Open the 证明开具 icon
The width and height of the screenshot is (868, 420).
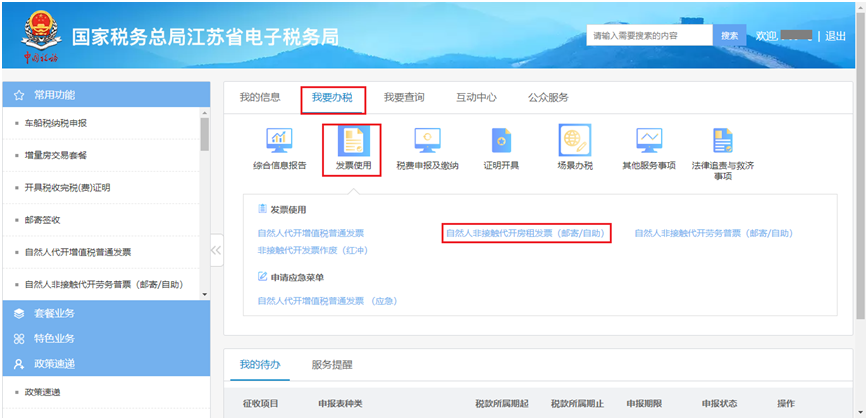pyautogui.click(x=502, y=141)
